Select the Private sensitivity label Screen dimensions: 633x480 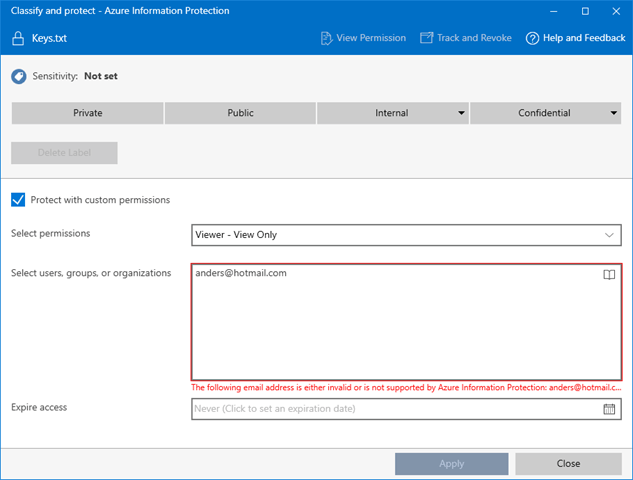tap(87, 113)
